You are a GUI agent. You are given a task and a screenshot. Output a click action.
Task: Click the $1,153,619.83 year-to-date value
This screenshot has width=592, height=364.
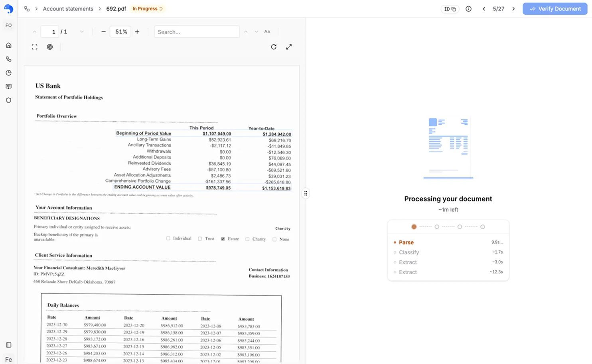pos(276,188)
